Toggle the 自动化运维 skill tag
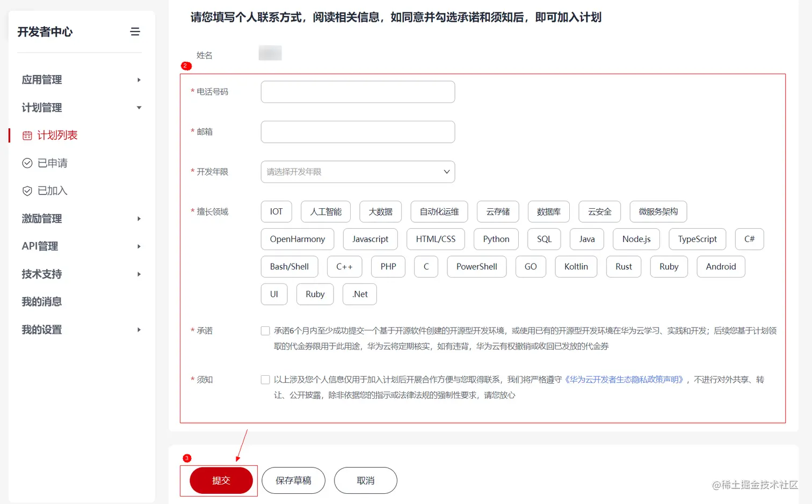Screen dimensions: 812x504 click(439, 211)
